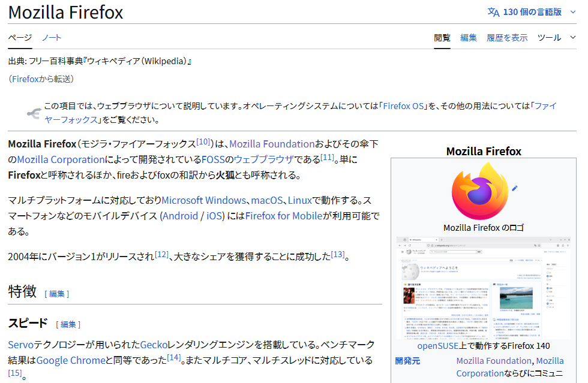Click citation reference number 10

pyautogui.click(x=203, y=142)
